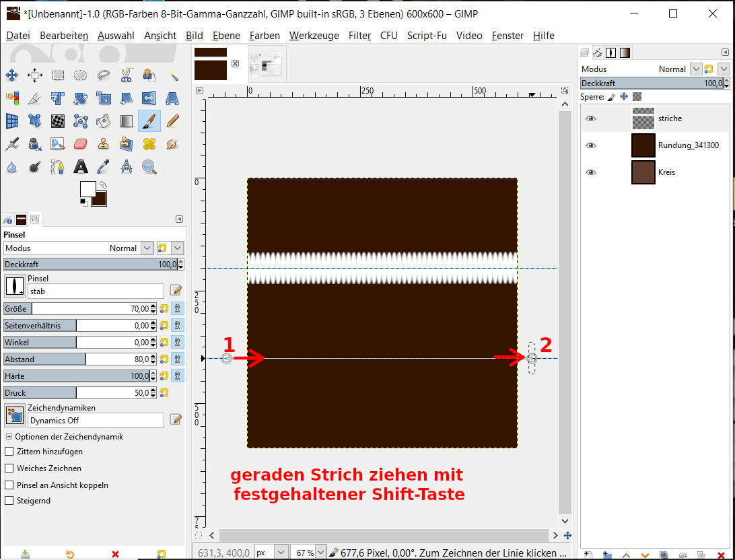Image resolution: width=735 pixels, height=560 pixels.
Task: Hide the Rundung_341300 layer
Action: click(x=591, y=145)
